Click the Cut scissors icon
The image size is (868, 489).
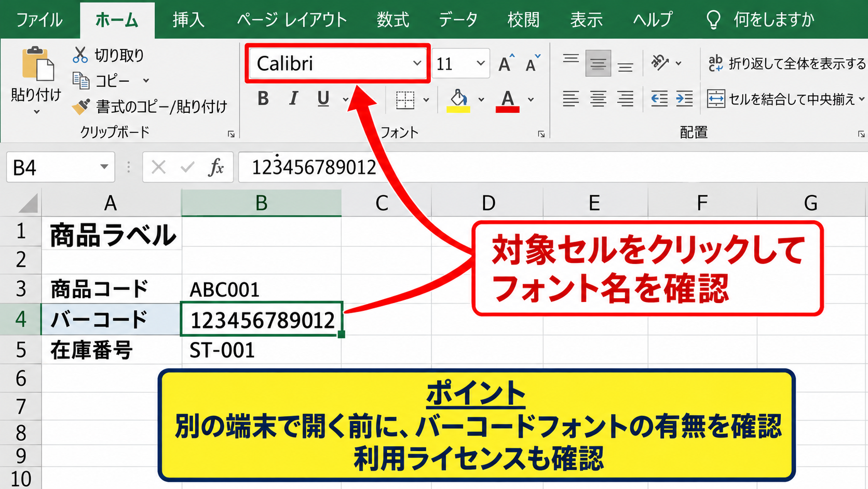[x=80, y=55]
